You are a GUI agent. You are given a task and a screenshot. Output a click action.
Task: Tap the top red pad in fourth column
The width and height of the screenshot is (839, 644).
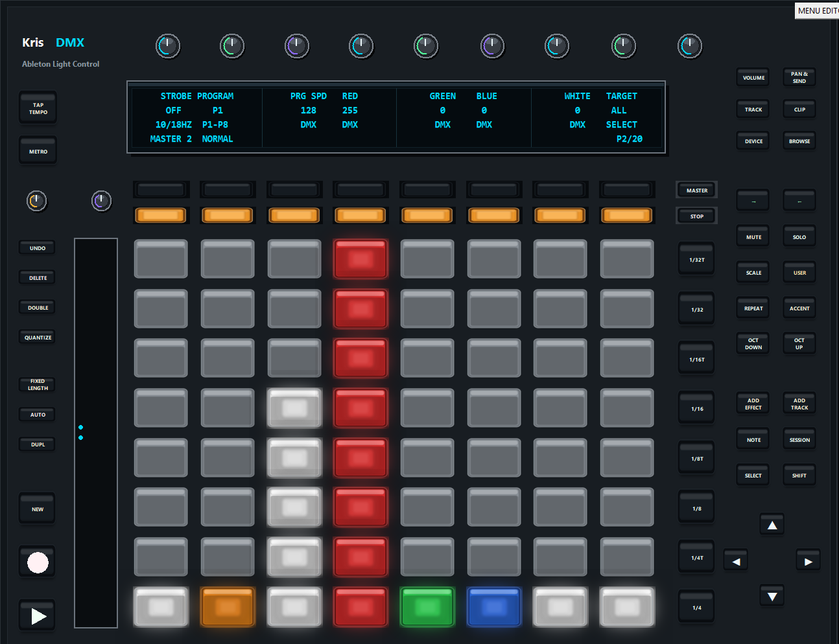pyautogui.click(x=360, y=259)
